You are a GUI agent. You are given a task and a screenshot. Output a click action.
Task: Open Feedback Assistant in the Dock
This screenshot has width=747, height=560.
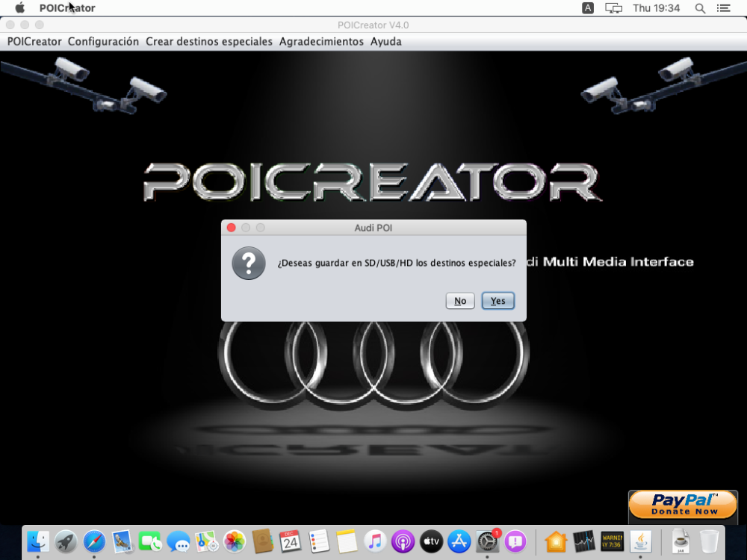[x=515, y=541]
